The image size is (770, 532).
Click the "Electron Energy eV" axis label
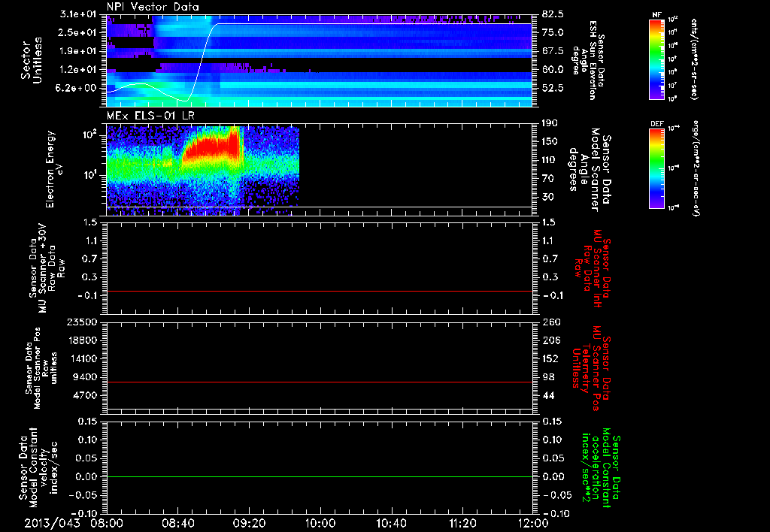click(54, 169)
